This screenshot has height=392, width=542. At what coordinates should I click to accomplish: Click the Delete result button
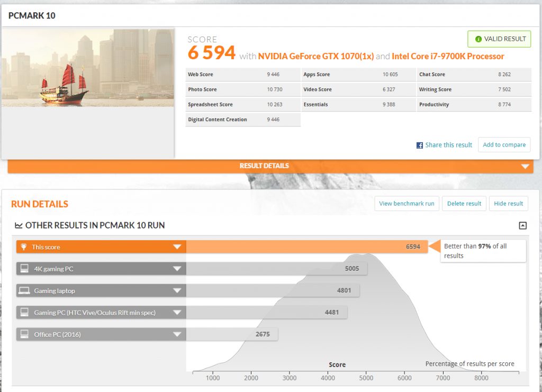pyautogui.click(x=464, y=204)
